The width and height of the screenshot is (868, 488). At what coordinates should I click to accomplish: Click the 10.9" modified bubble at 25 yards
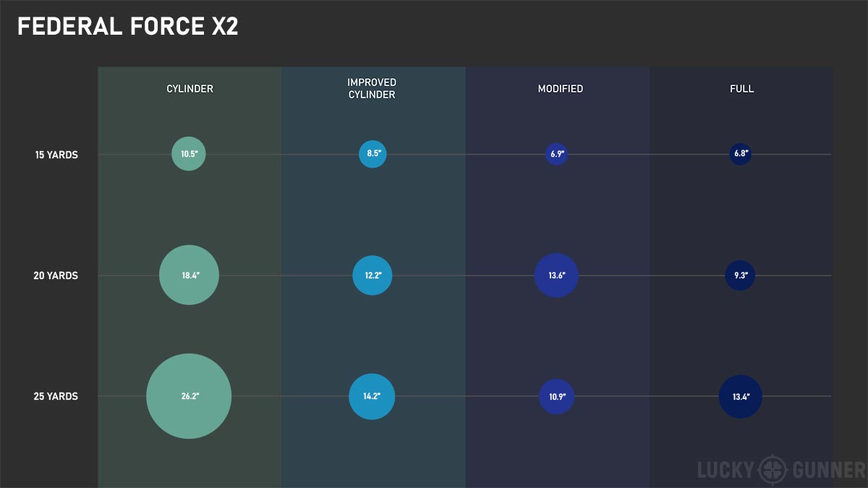click(x=556, y=396)
